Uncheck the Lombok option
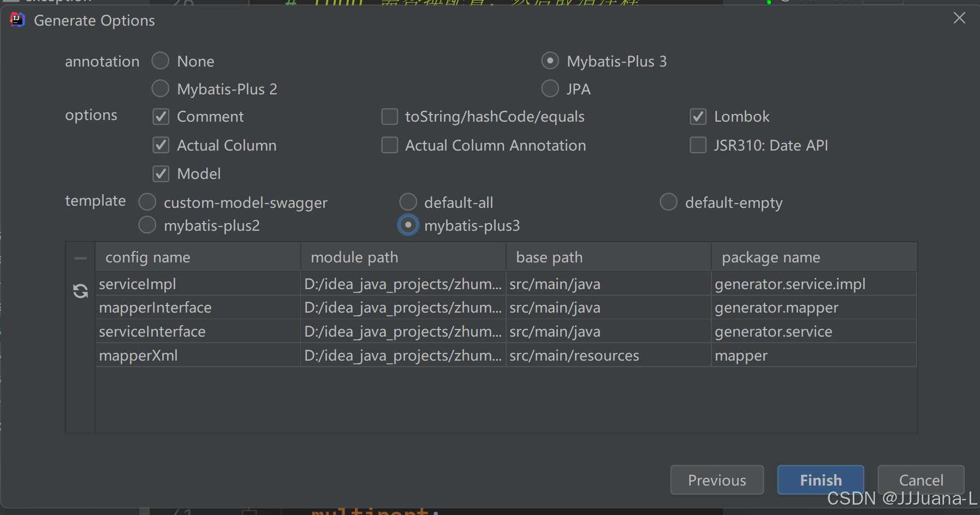 [698, 116]
